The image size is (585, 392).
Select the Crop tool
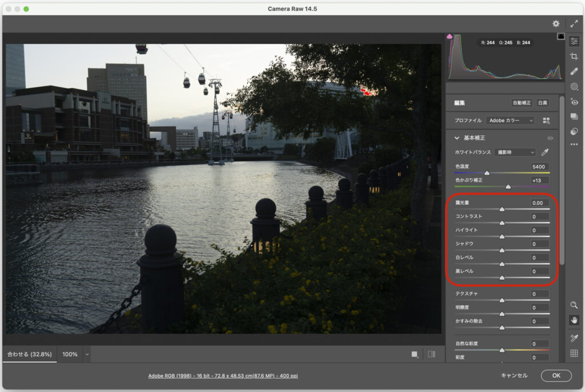tap(574, 56)
